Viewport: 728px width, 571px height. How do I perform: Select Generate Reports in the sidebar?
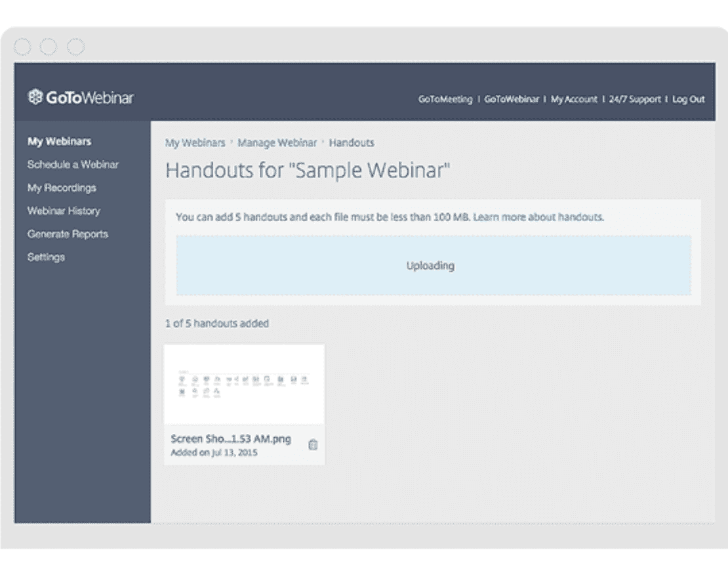pos(68,234)
